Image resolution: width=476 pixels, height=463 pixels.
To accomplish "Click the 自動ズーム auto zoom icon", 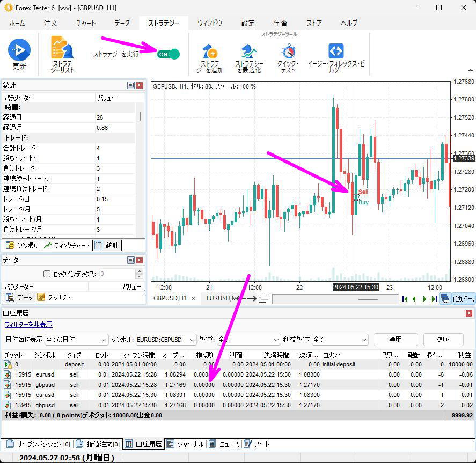I will [445, 299].
